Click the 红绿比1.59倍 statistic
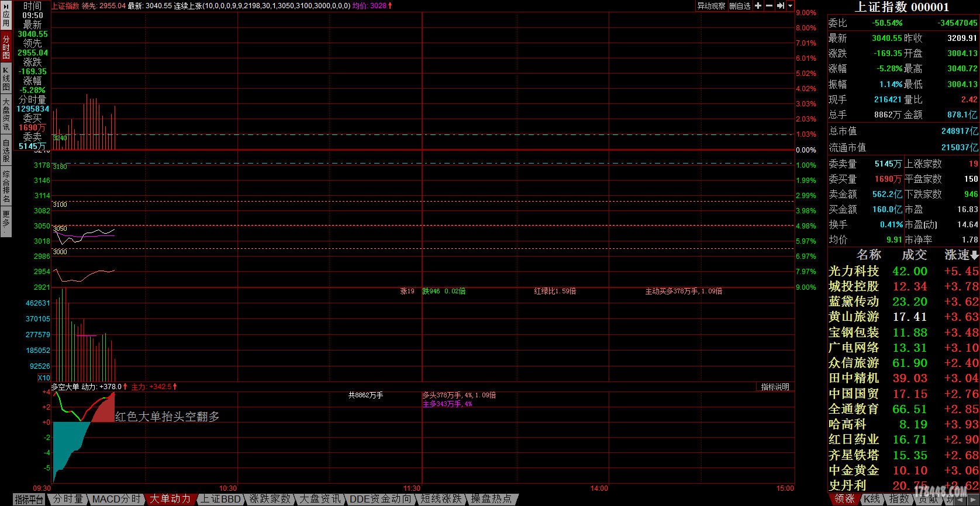The image size is (980, 506). point(555,291)
